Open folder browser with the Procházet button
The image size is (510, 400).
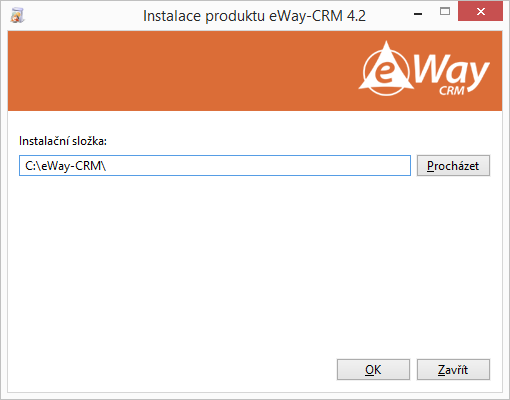(x=453, y=165)
